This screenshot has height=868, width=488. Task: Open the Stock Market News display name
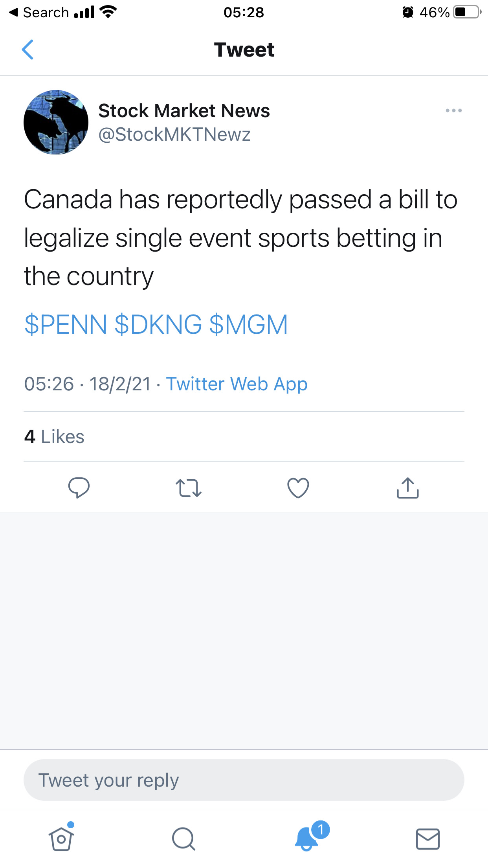[x=184, y=111]
